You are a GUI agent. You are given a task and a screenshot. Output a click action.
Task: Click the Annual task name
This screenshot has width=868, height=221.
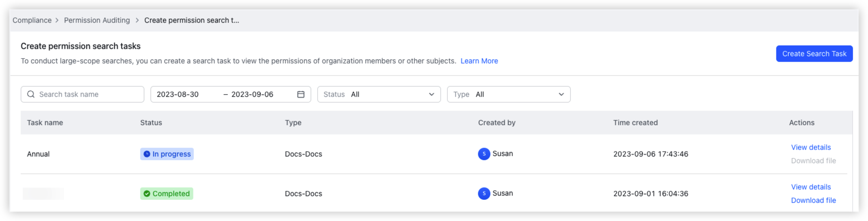point(38,154)
